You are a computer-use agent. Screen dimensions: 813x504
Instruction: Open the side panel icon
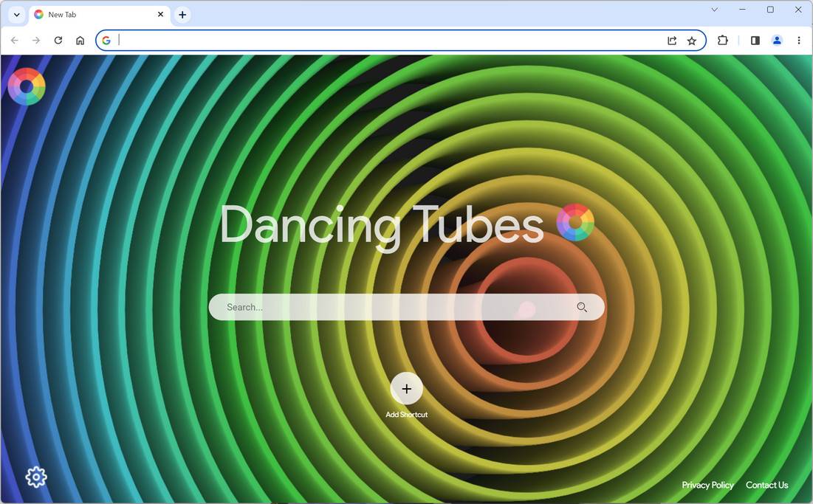point(755,41)
